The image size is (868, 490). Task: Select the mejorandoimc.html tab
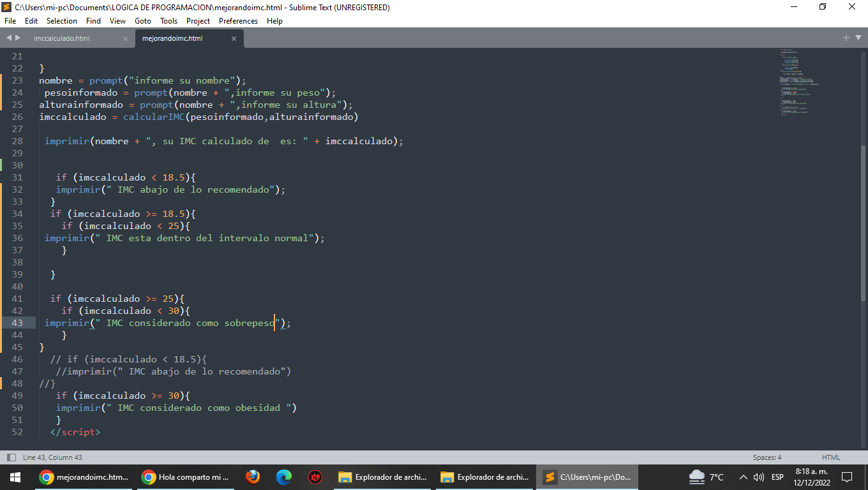point(172,38)
